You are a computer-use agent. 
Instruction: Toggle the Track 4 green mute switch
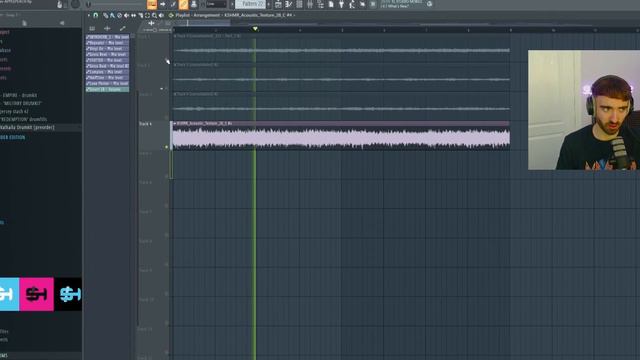[x=167, y=147]
